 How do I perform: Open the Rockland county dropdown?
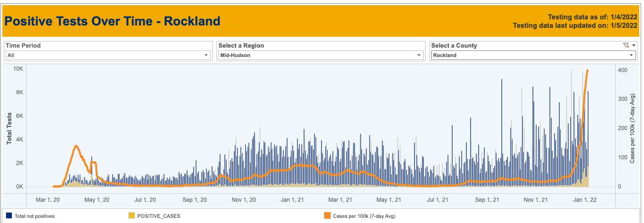(x=631, y=55)
